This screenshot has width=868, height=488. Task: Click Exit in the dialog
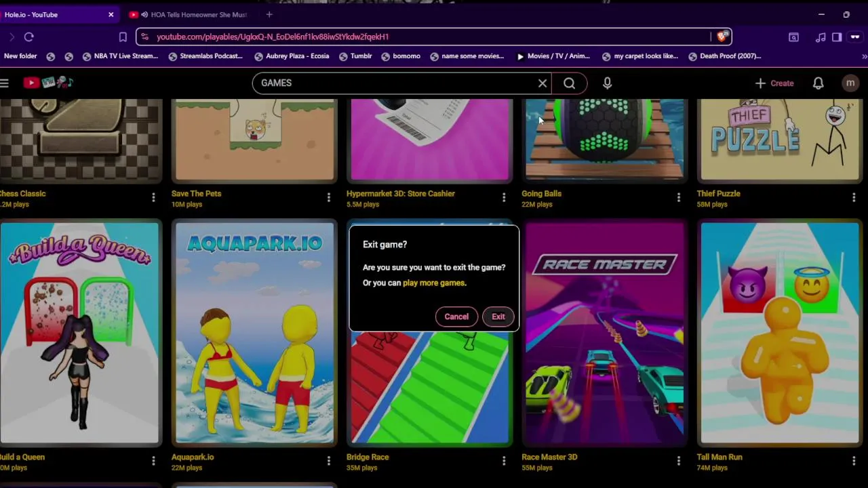coord(498,317)
